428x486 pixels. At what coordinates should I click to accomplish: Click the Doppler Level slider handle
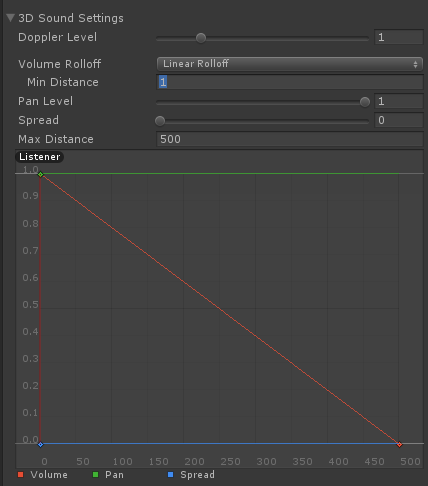tap(201, 38)
